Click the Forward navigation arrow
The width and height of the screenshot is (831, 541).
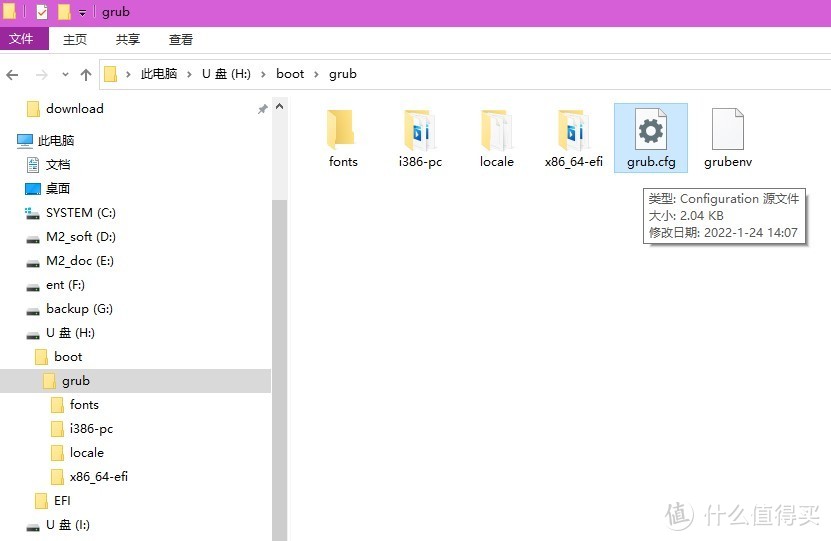point(41,75)
